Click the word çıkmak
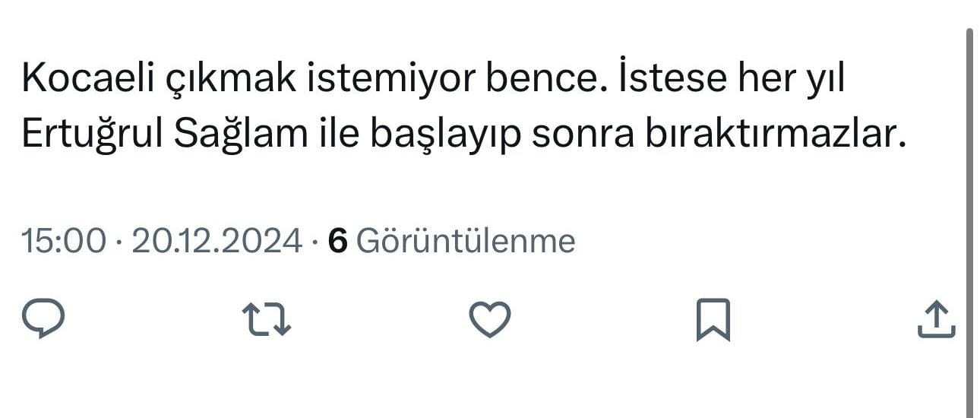Viewport: 980px width, 418px height. [227, 81]
